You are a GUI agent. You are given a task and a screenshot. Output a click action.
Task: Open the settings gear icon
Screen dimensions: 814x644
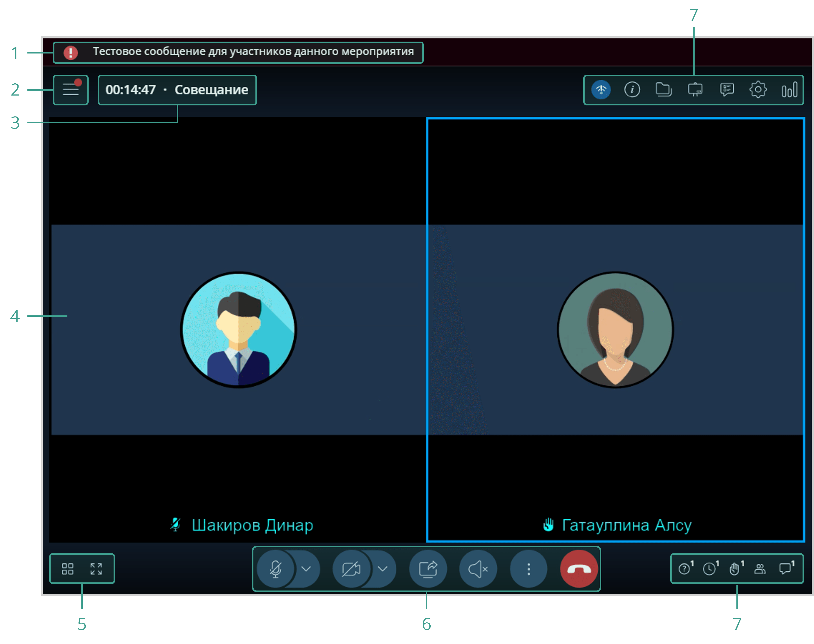click(x=758, y=90)
